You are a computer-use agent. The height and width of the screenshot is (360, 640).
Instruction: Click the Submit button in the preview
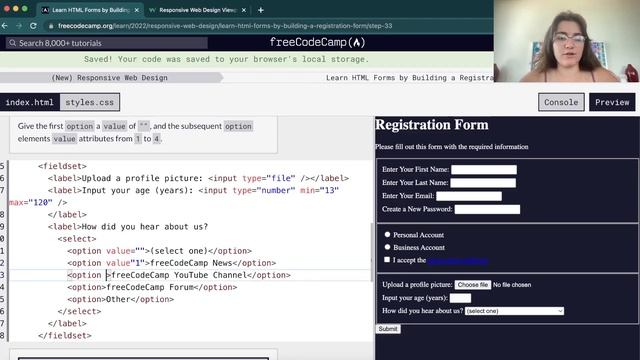coord(388,329)
